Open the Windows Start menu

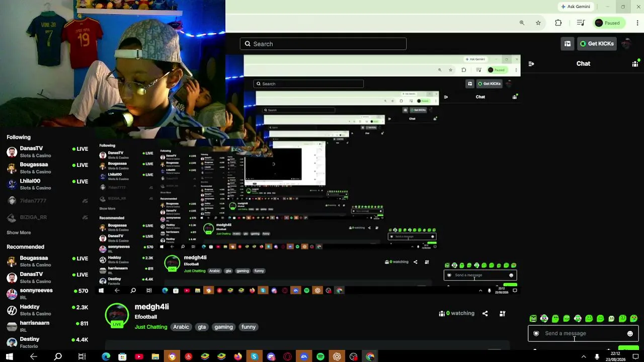(x=9, y=356)
